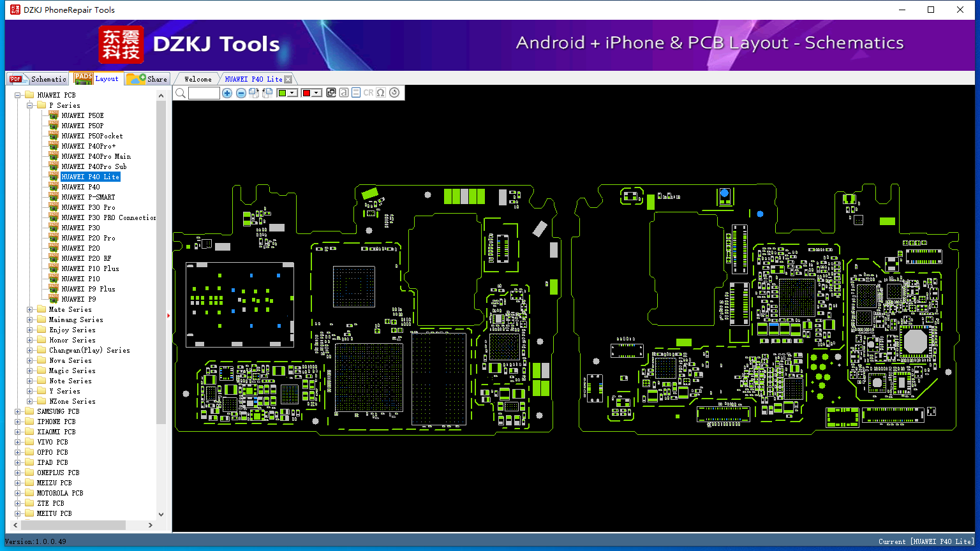This screenshot has width=980, height=551.
Task: Open the HUAWEI P30 layout entry
Action: 80,228
